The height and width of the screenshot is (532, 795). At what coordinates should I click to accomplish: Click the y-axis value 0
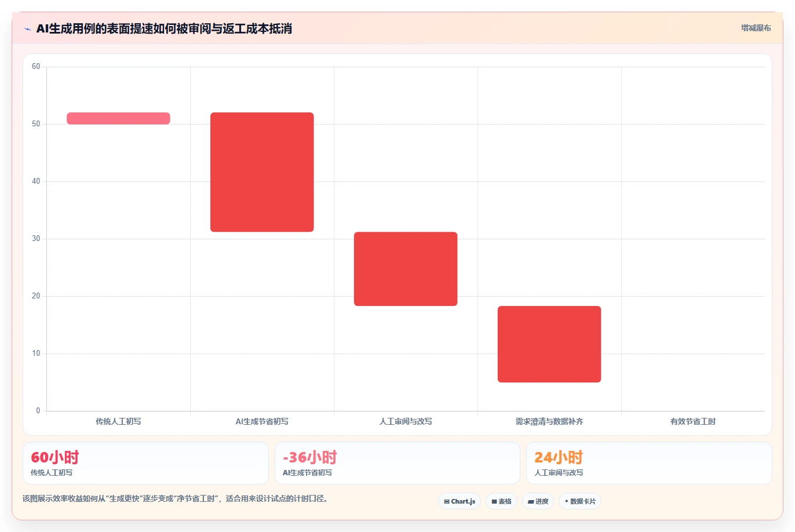coord(38,411)
